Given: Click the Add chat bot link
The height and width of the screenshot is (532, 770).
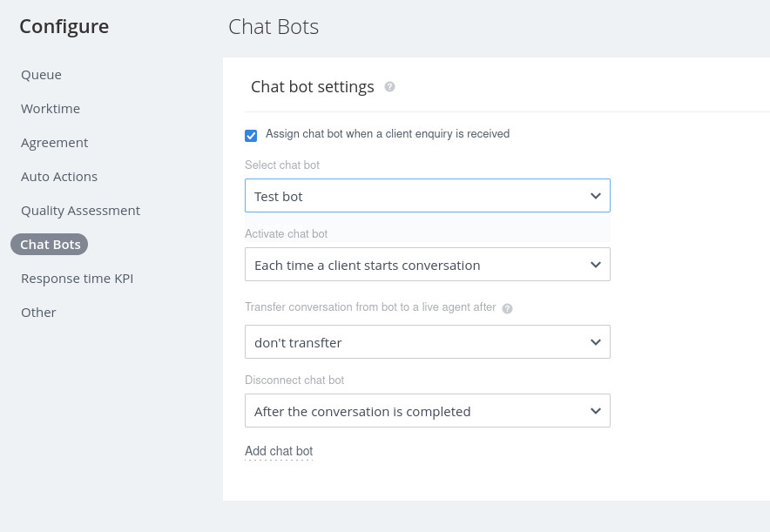Looking at the screenshot, I should pyautogui.click(x=279, y=451).
